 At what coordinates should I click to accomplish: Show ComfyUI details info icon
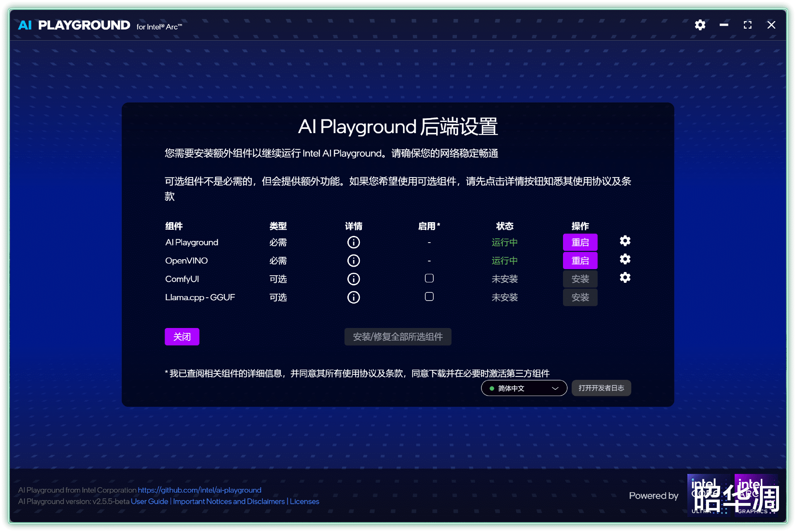(x=353, y=279)
